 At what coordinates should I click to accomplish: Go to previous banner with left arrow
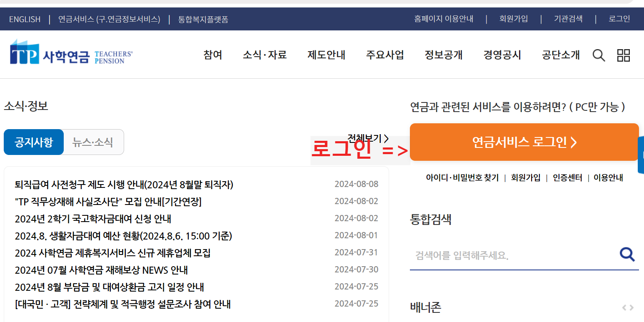pos(624,308)
